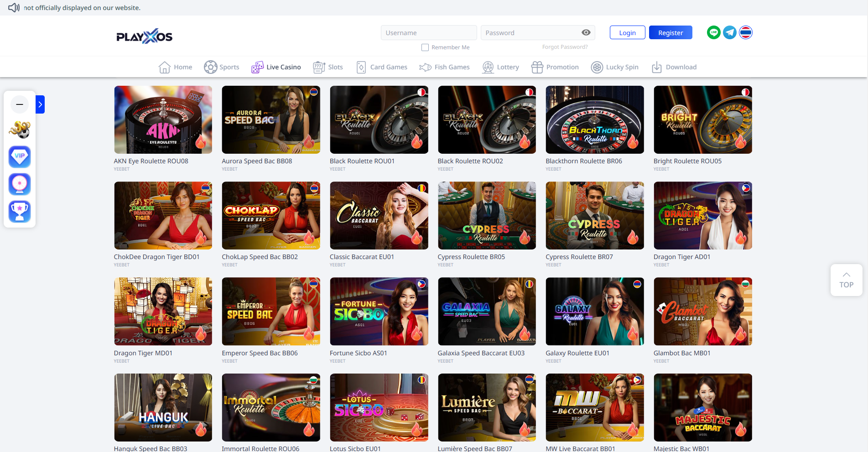Click the speaker announcement icon
Screen dimensions: 868x452
point(14,7)
